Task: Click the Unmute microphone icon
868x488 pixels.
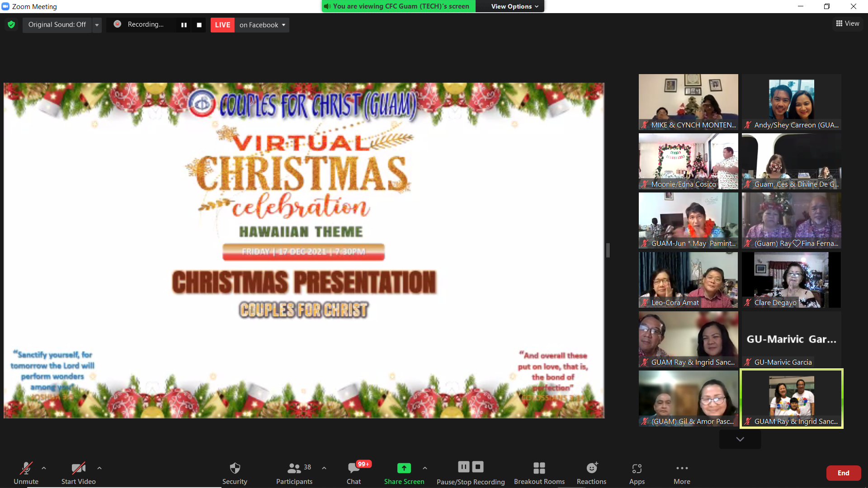Action: [26, 468]
